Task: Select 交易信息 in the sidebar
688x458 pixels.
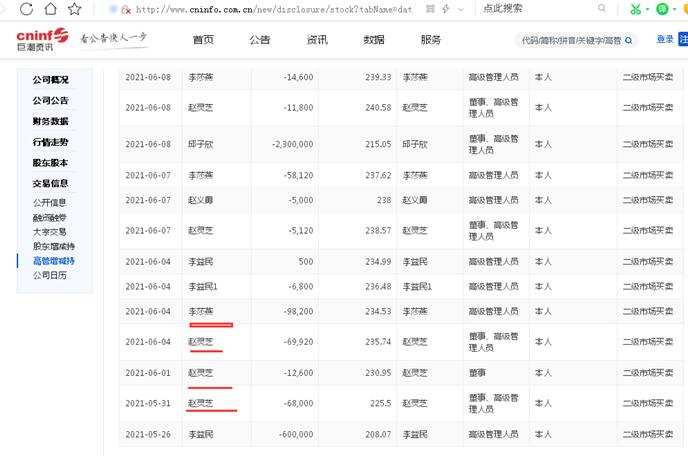Action: (x=50, y=183)
